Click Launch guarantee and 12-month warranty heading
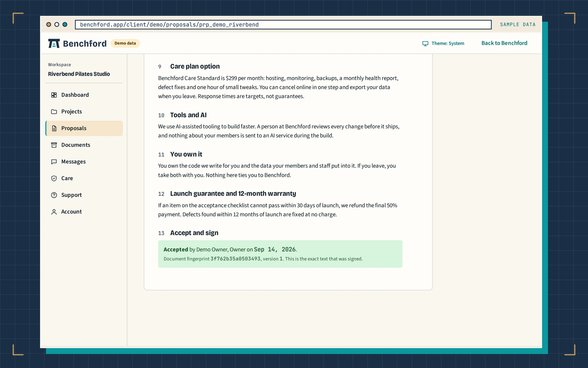Image resolution: width=588 pixels, height=368 pixels. point(233,194)
